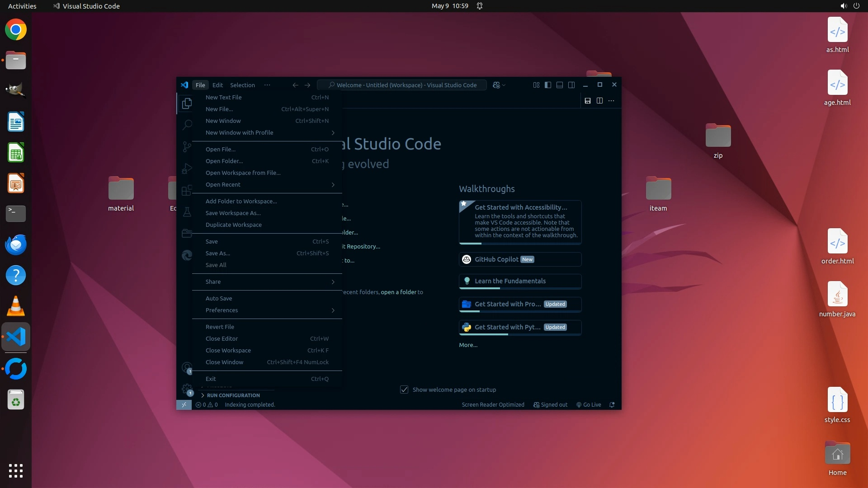This screenshot has height=488, width=868.
Task: Select Save As... from File menu
Action: tap(218, 253)
